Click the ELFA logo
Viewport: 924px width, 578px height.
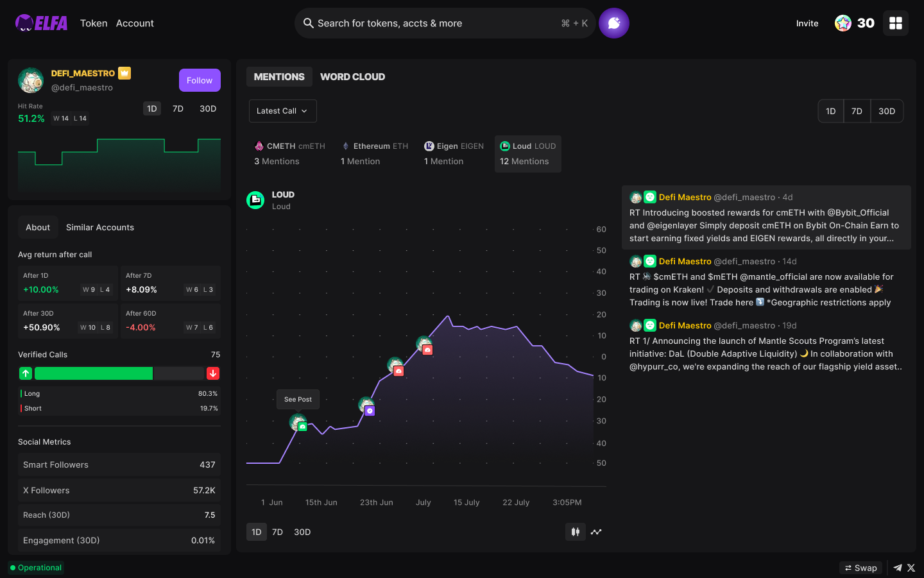[41, 23]
